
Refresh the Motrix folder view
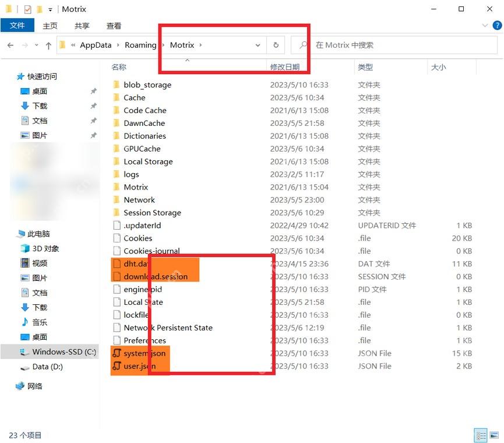click(276, 45)
